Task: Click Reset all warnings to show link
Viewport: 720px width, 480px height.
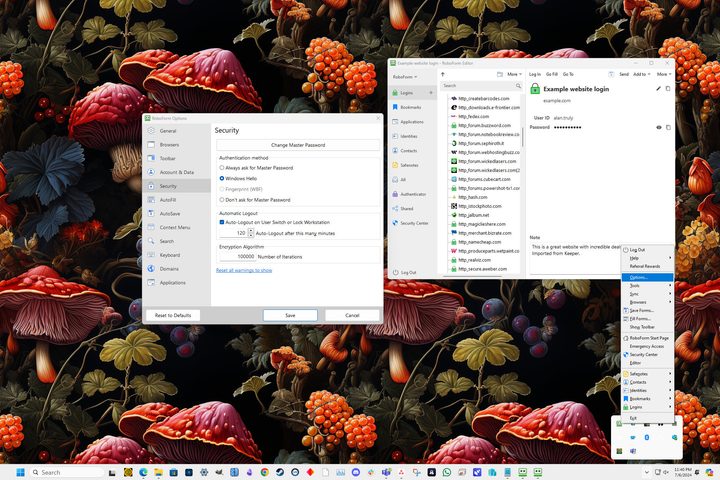Action: 244,271
